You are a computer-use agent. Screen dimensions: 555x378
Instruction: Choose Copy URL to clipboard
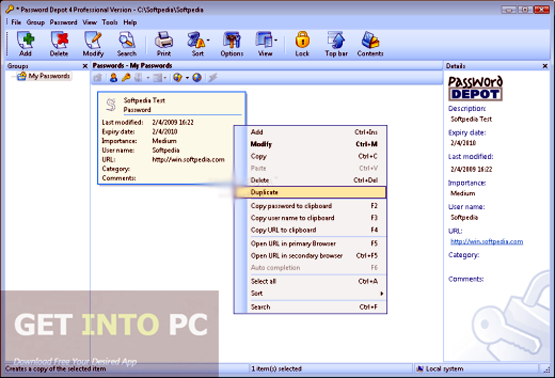click(x=310, y=230)
